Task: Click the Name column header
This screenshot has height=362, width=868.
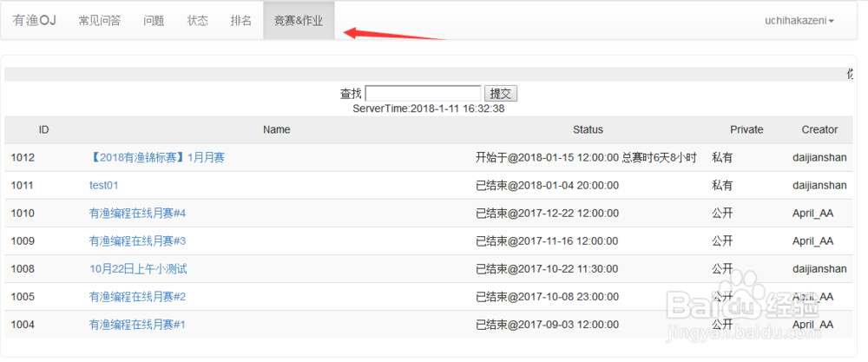Action: (x=277, y=129)
